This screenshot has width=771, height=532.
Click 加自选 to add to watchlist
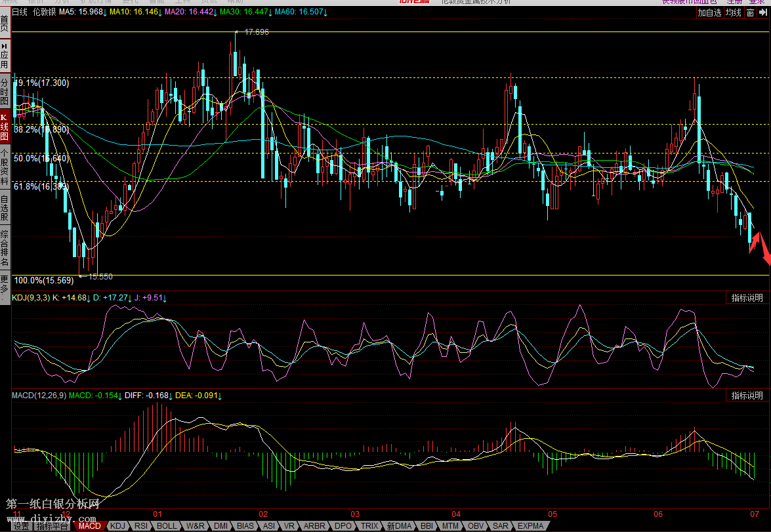pos(709,12)
